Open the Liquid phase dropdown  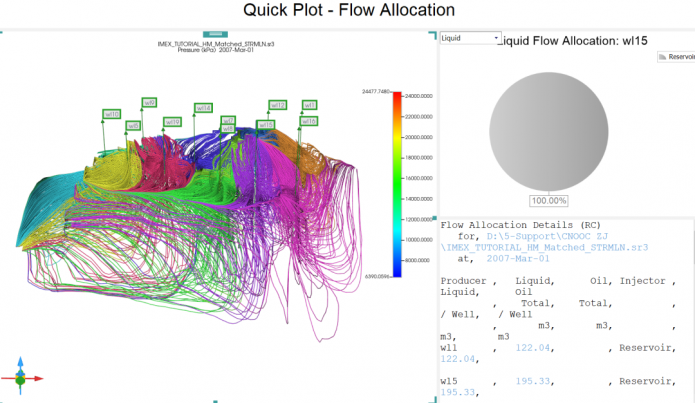[x=469, y=38]
